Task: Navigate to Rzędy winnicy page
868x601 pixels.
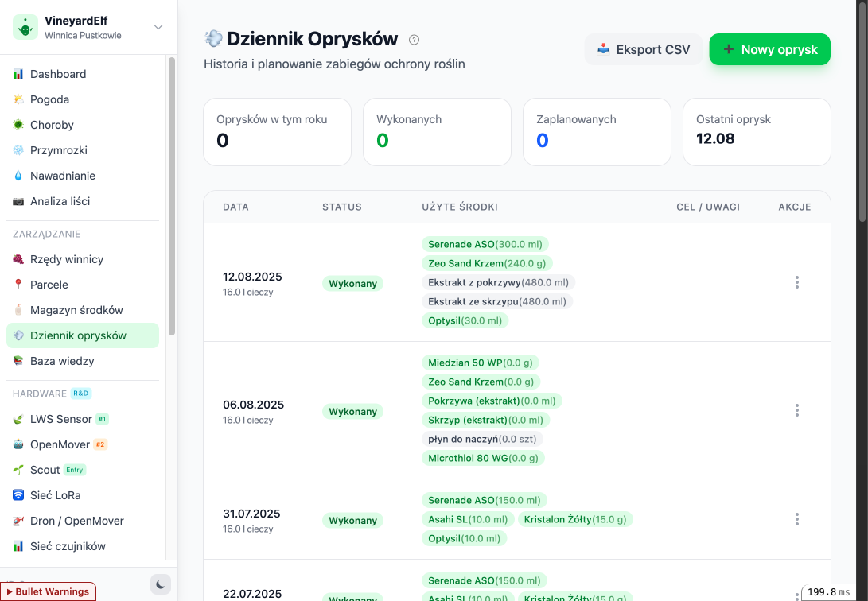Action: 67,259
